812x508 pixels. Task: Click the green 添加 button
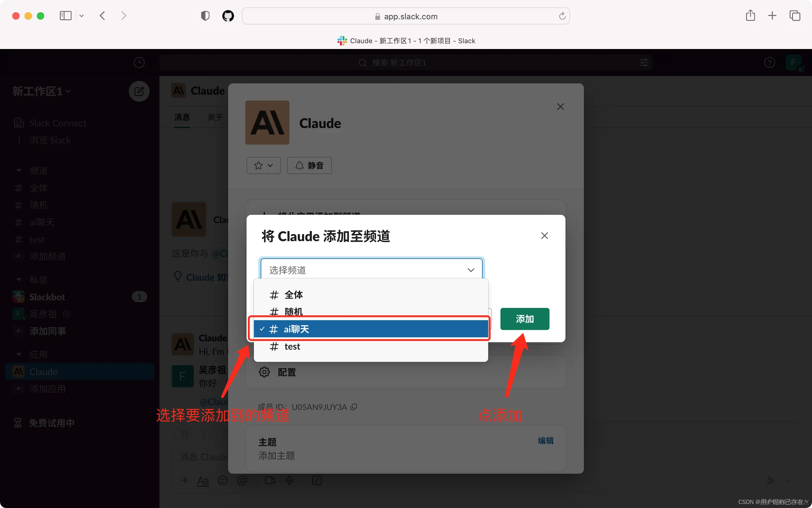click(x=525, y=319)
